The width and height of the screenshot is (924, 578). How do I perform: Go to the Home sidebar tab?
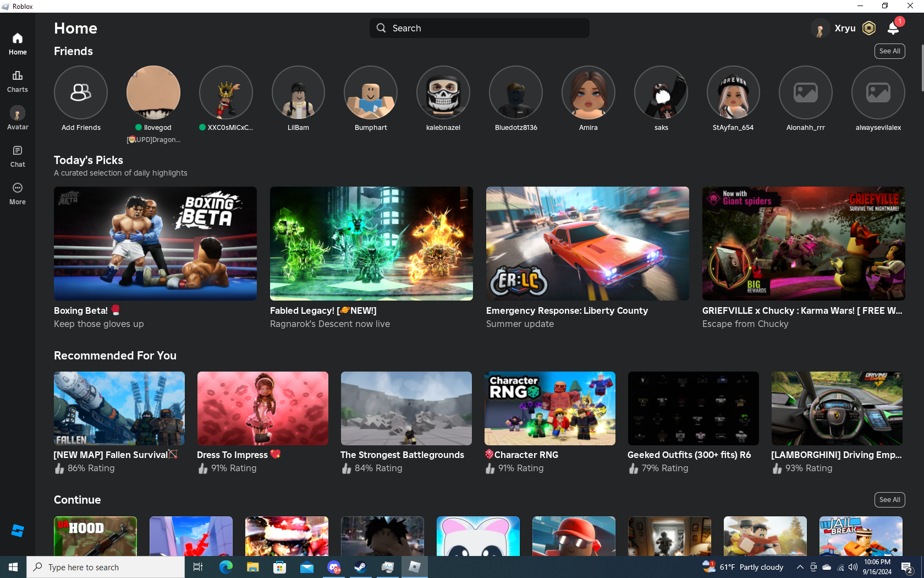coord(18,43)
